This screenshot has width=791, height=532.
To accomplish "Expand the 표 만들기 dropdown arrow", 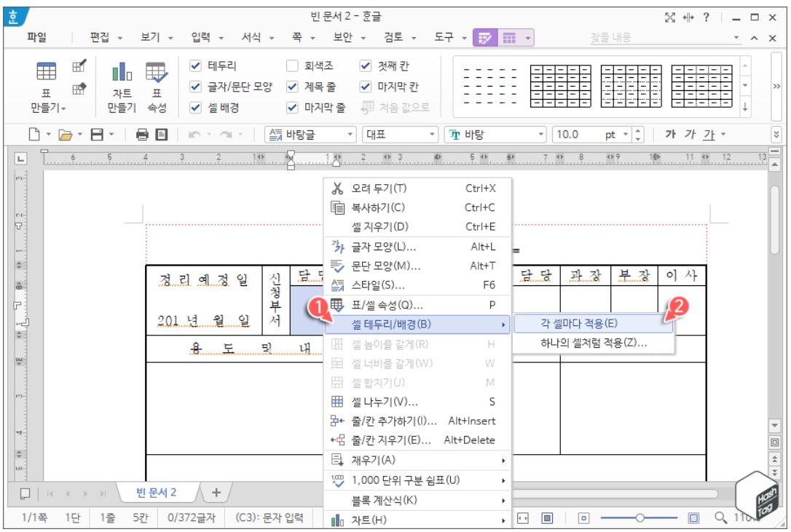I will pyautogui.click(x=63, y=108).
